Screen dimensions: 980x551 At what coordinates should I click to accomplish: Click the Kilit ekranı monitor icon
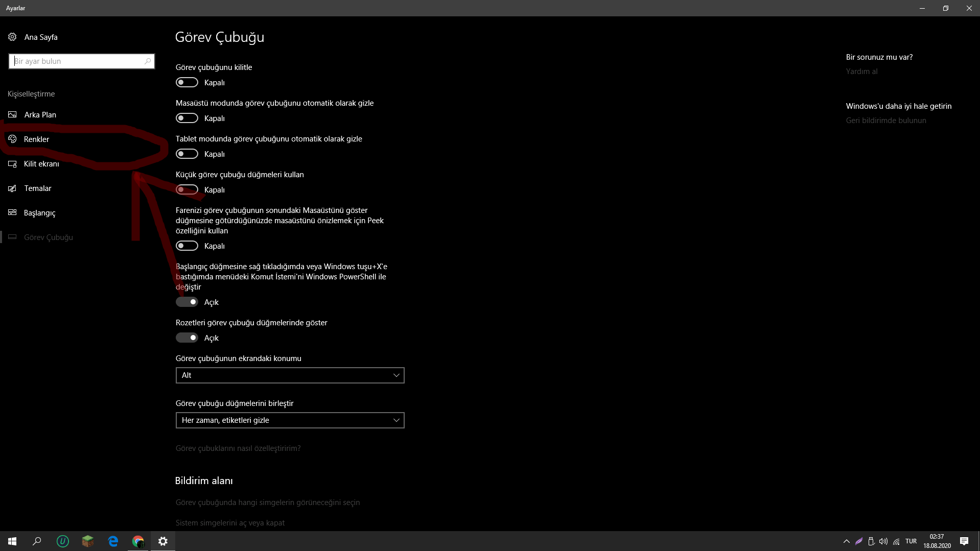coord(12,163)
